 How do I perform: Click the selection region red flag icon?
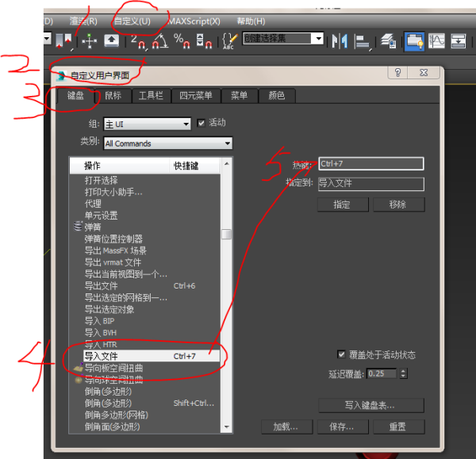pos(63,41)
